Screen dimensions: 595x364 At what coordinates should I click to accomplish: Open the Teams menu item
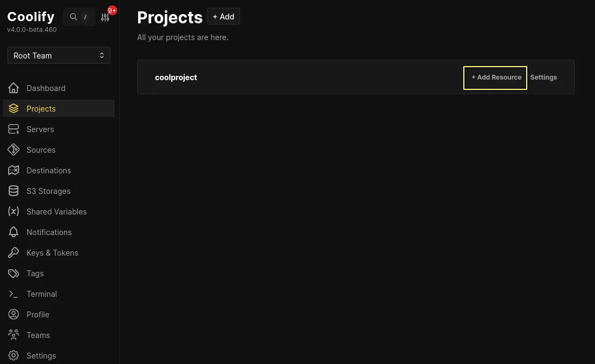click(38, 335)
